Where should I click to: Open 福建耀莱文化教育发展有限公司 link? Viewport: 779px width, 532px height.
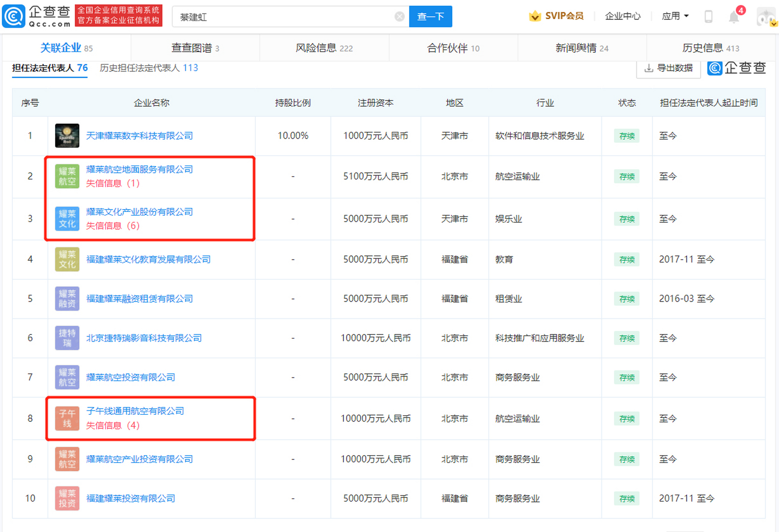coord(148,259)
